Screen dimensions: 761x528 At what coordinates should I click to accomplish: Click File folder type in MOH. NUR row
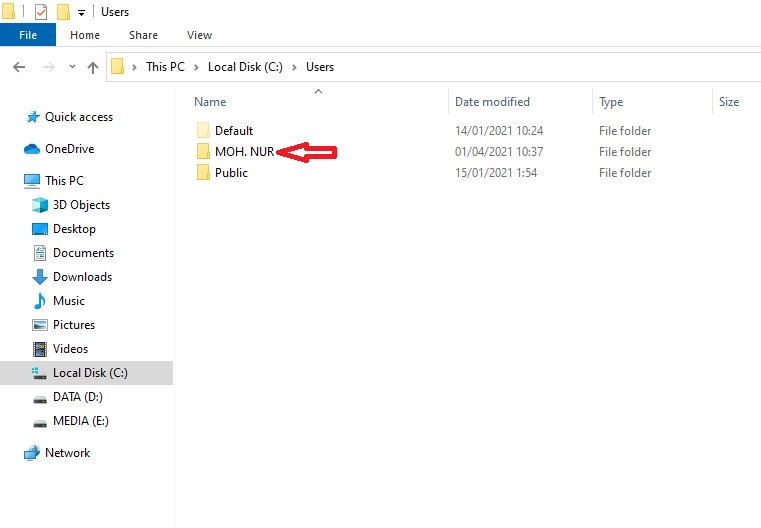(625, 151)
